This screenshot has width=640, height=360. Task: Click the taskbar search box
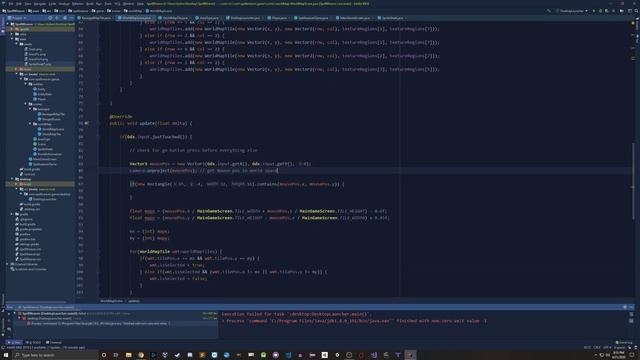point(55,355)
